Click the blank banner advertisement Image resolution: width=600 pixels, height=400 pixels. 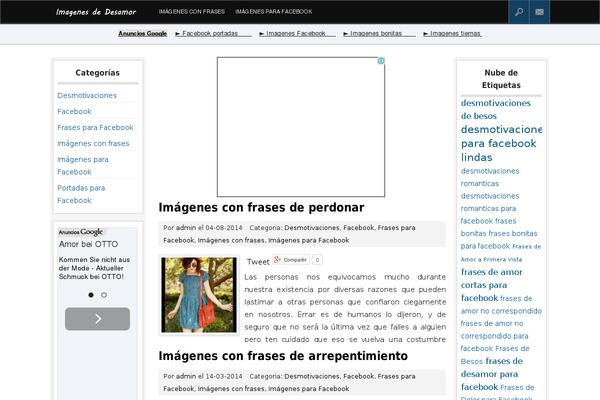pyautogui.click(x=301, y=127)
